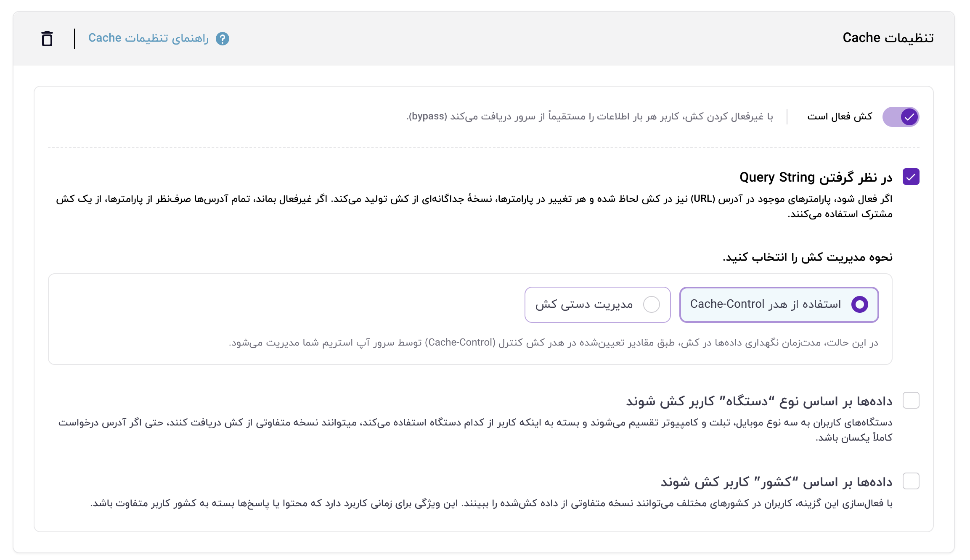Click the blue question mark help icon

222,39
